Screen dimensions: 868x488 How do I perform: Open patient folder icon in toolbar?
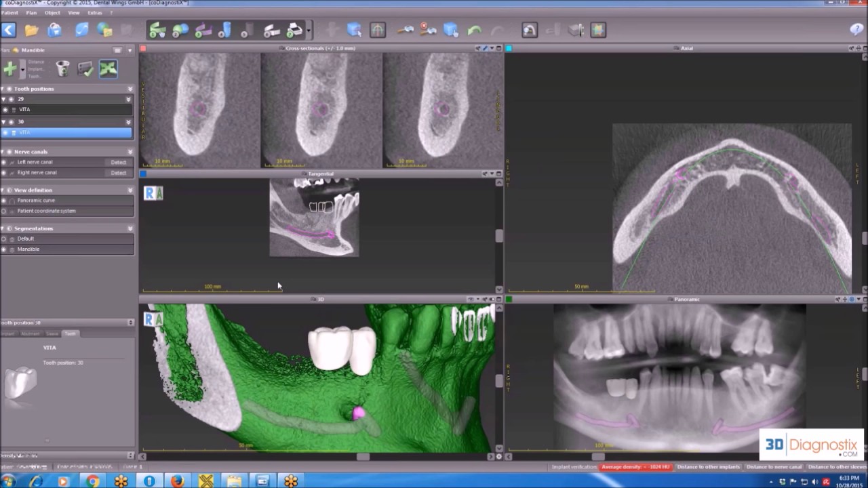pos(32,30)
